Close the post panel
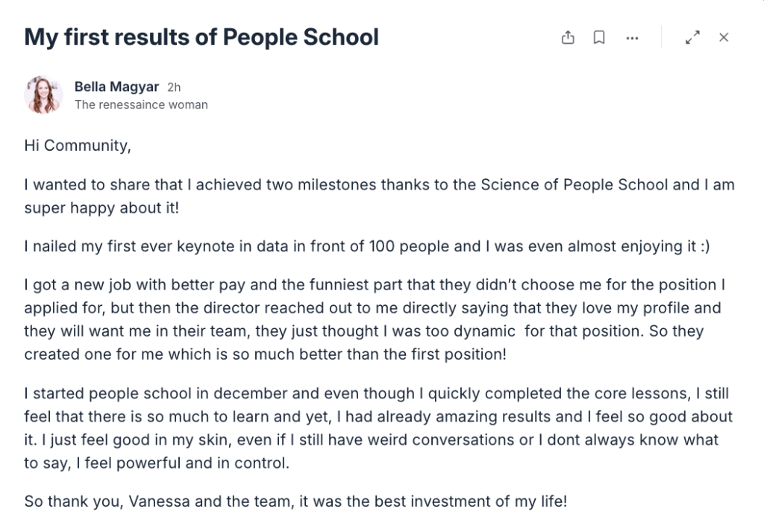 point(724,37)
